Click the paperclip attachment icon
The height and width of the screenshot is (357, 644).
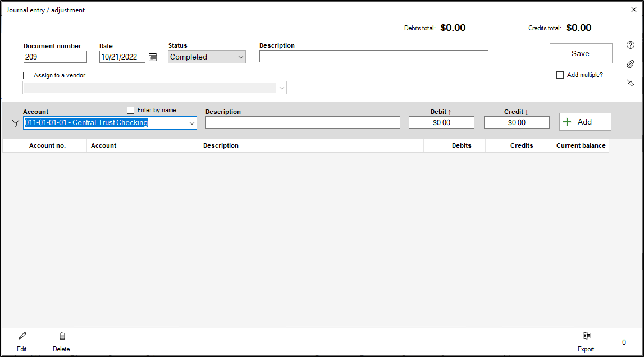click(631, 64)
